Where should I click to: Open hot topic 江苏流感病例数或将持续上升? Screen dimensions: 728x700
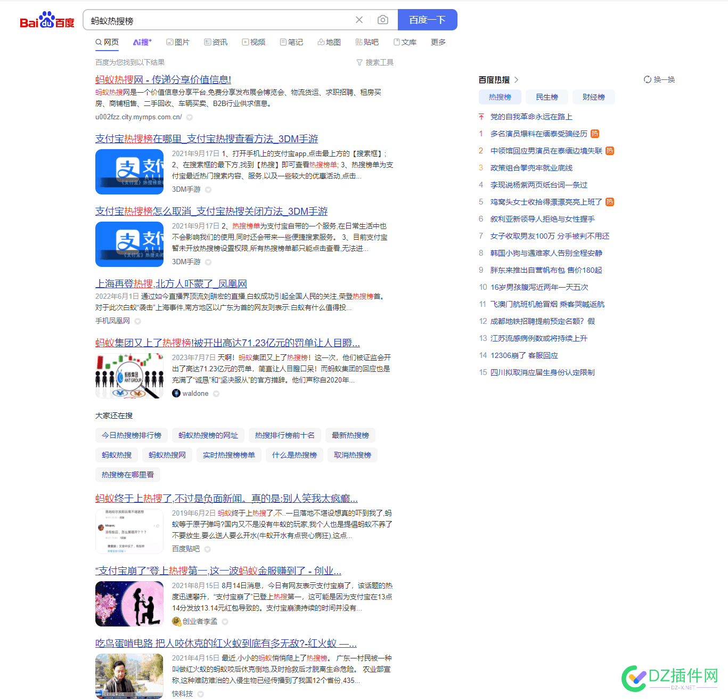tap(539, 338)
